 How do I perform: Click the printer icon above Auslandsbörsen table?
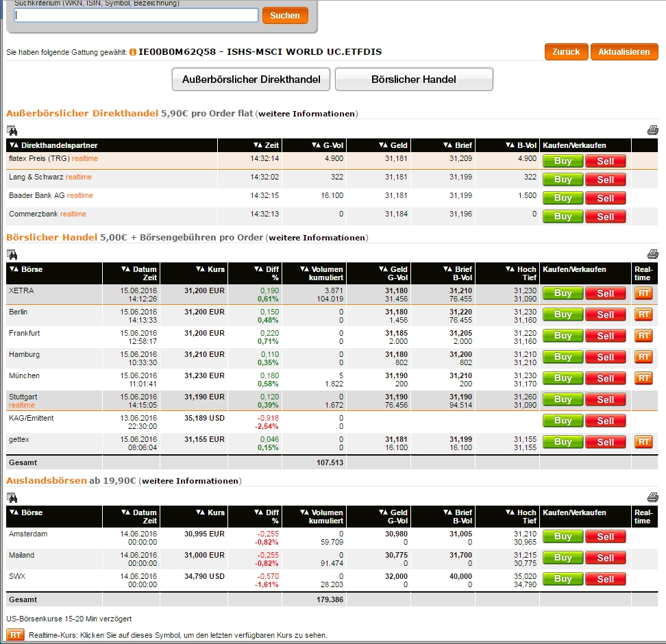tap(653, 497)
